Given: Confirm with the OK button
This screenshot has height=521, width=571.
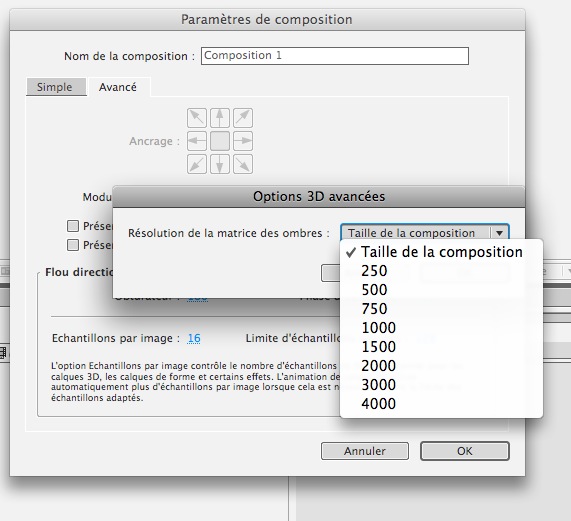Looking at the screenshot, I should tap(465, 451).
